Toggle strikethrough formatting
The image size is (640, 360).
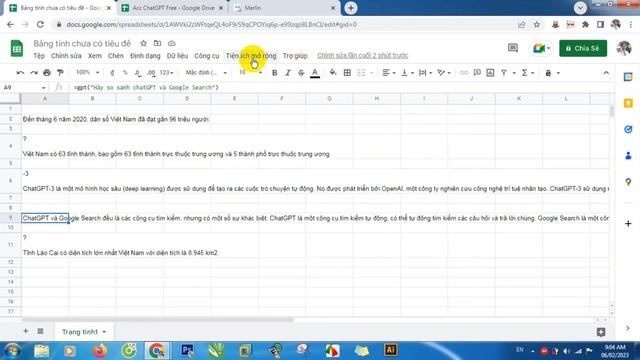click(301, 73)
